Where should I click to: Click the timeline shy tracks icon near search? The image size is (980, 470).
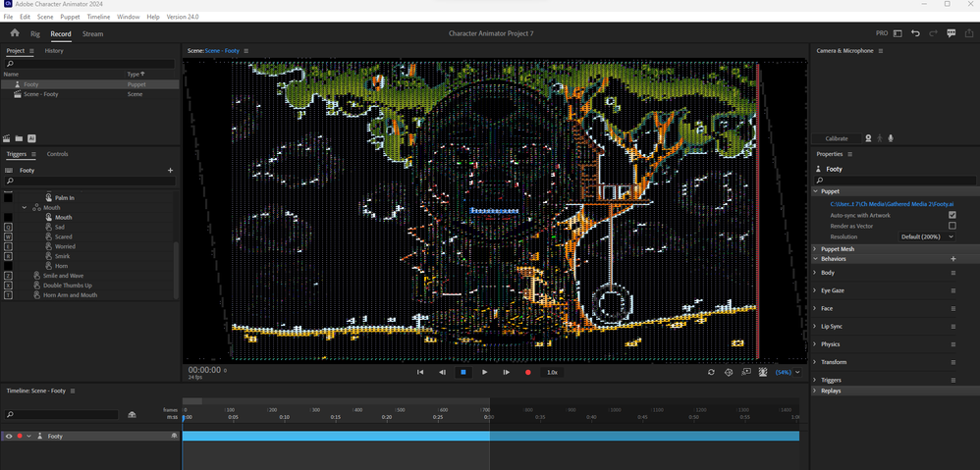pyautogui.click(x=132, y=414)
